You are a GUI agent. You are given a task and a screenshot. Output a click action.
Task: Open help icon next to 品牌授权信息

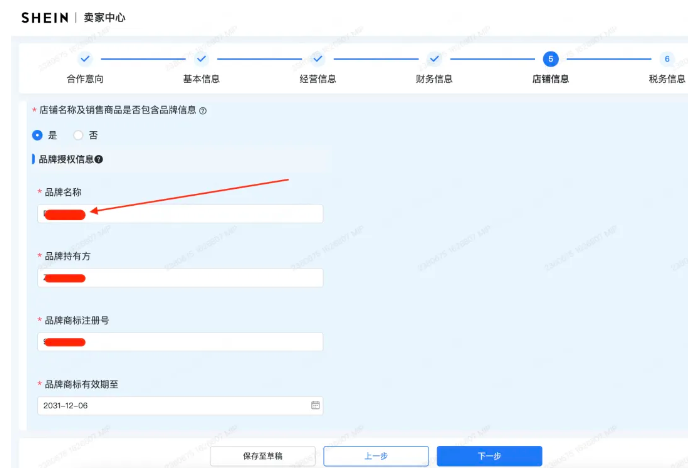coord(99,159)
